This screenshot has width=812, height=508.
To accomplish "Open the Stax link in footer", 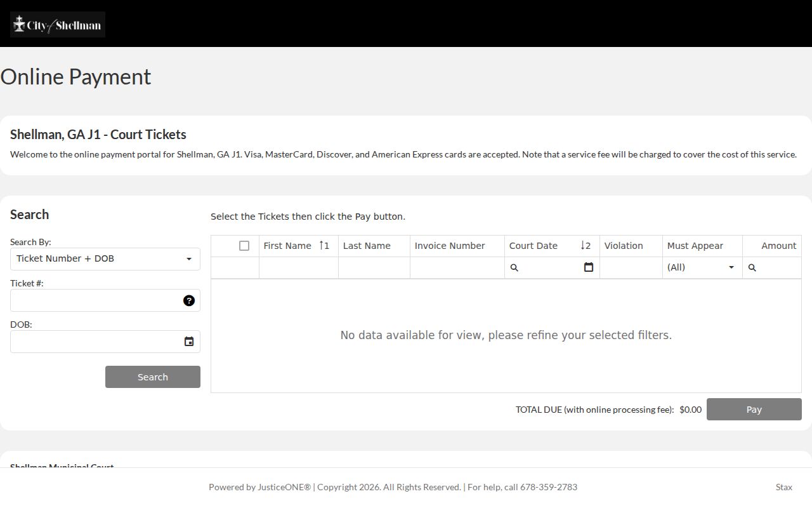I will [x=784, y=487].
